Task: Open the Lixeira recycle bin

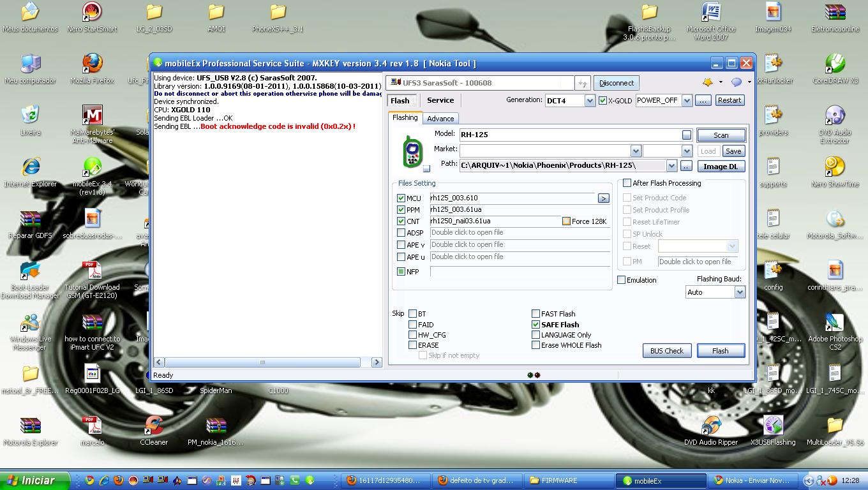Action: point(30,120)
